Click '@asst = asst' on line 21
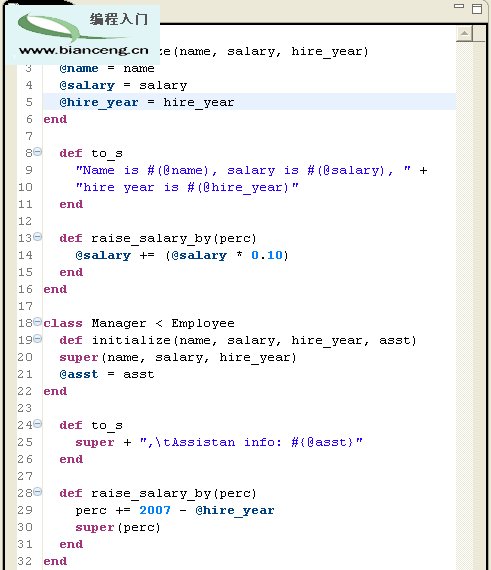The width and height of the screenshot is (491, 570). (x=107, y=374)
